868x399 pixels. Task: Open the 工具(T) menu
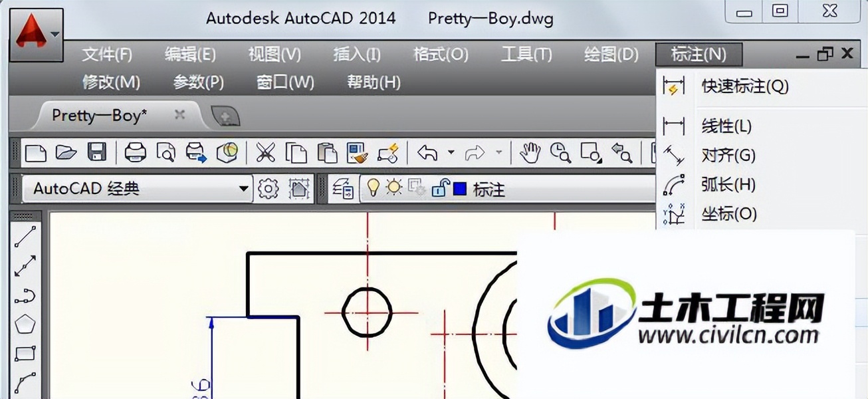(526, 55)
